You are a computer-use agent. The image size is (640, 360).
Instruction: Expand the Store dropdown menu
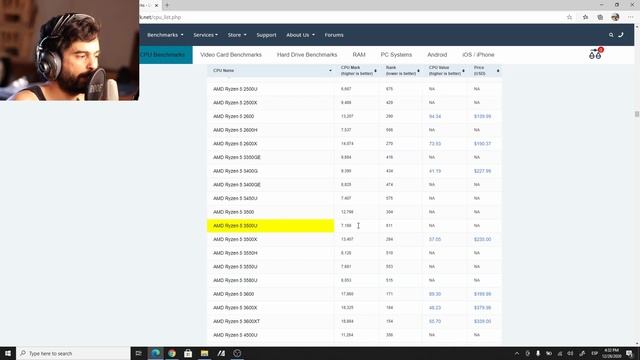(237, 35)
